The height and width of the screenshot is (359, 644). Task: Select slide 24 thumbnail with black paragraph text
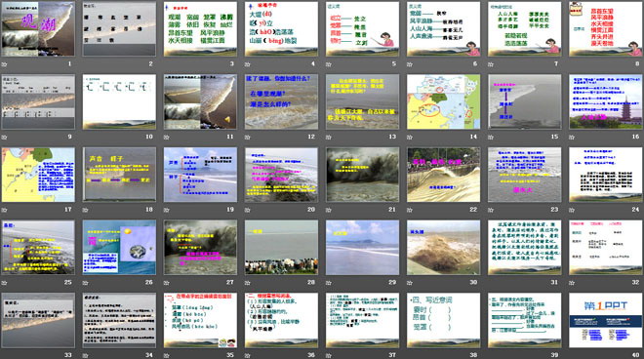pyautogui.click(x=606, y=175)
